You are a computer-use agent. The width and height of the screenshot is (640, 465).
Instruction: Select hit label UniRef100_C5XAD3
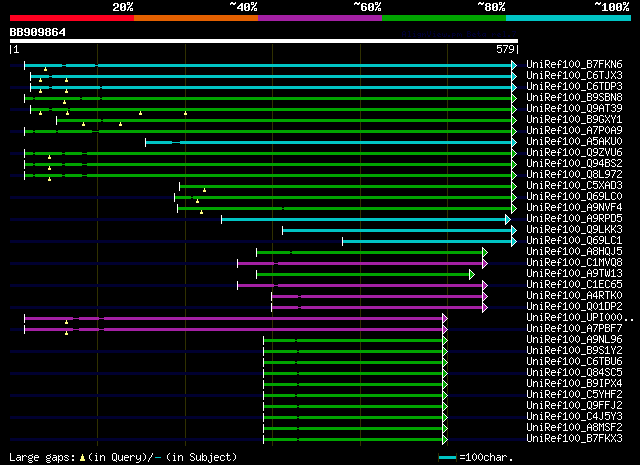click(574, 186)
